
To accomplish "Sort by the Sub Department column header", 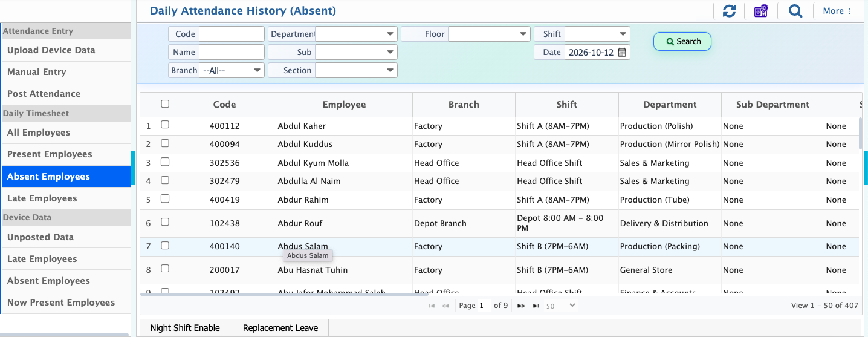I will [x=772, y=105].
